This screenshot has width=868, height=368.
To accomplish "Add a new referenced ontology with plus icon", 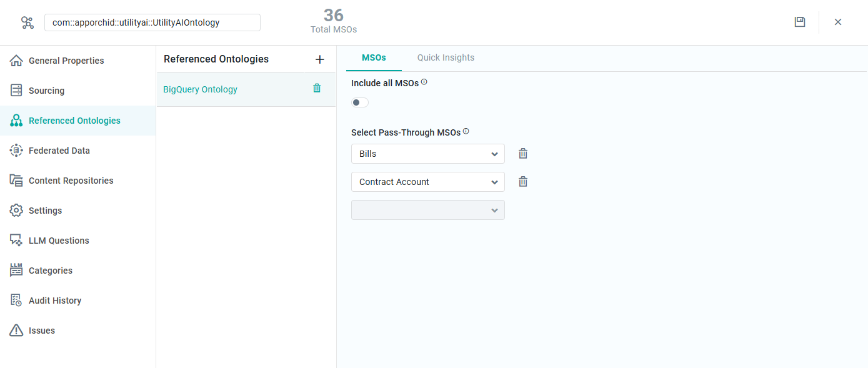I will (x=319, y=59).
